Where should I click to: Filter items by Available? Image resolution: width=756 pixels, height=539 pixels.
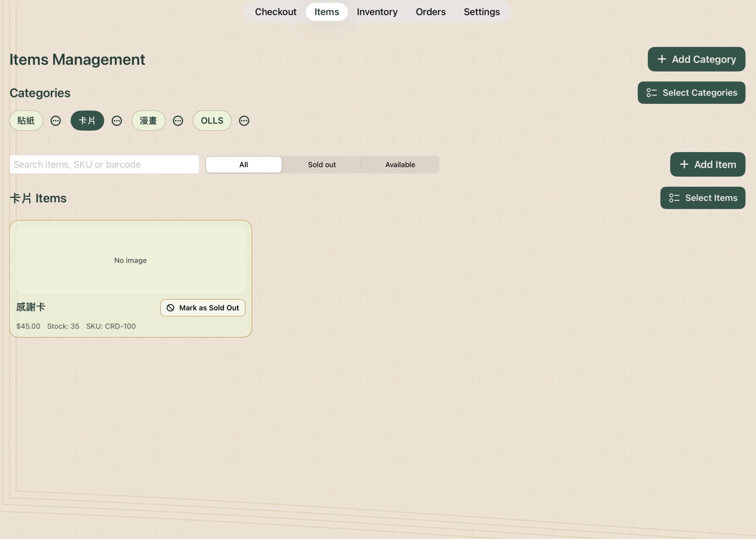coord(400,165)
